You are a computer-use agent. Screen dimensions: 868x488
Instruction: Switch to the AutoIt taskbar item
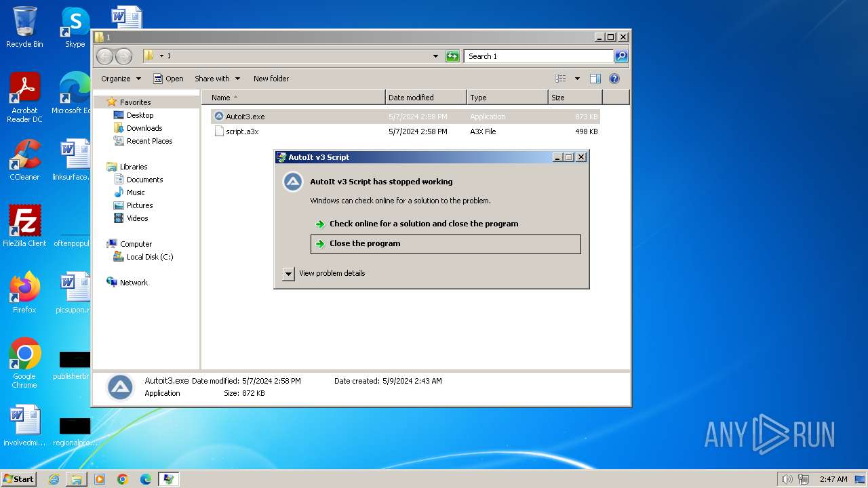tap(168, 479)
